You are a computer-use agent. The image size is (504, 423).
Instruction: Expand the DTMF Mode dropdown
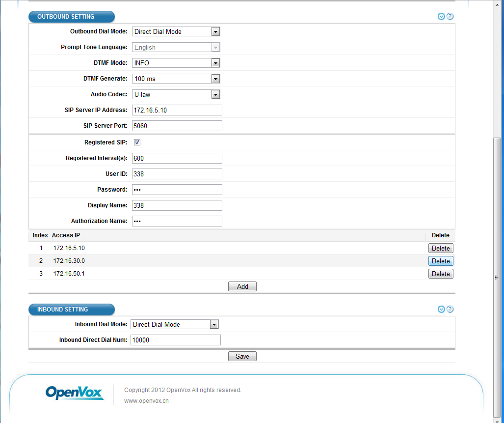click(176, 63)
